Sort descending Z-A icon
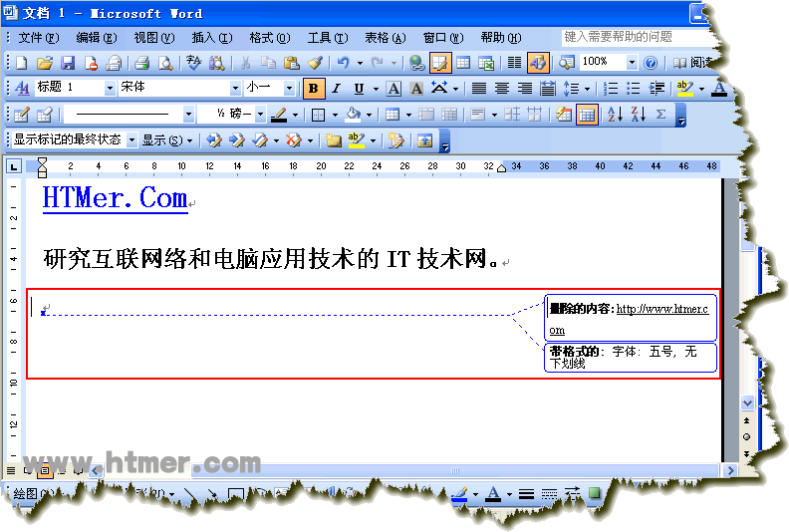This screenshot has width=789, height=532. [638, 115]
